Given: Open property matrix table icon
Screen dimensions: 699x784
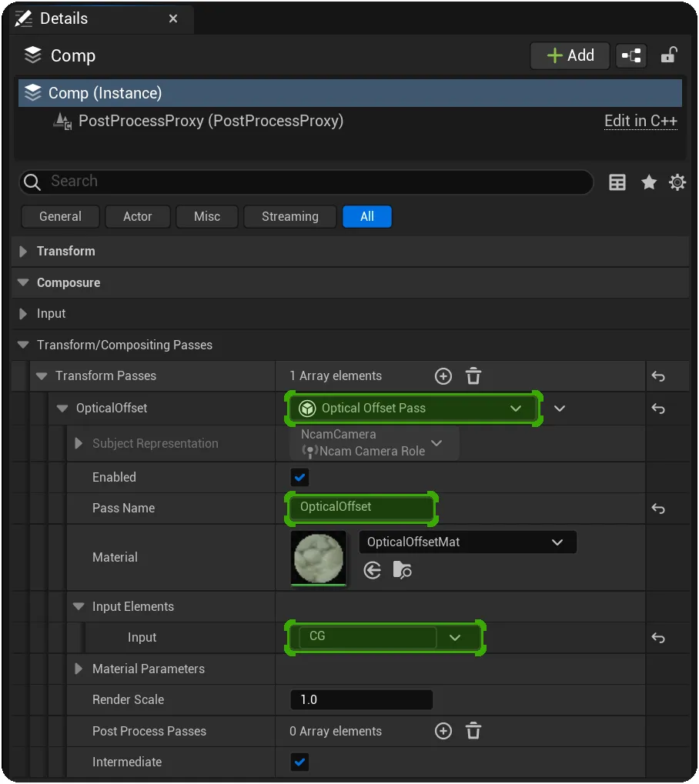Looking at the screenshot, I should pyautogui.click(x=617, y=182).
